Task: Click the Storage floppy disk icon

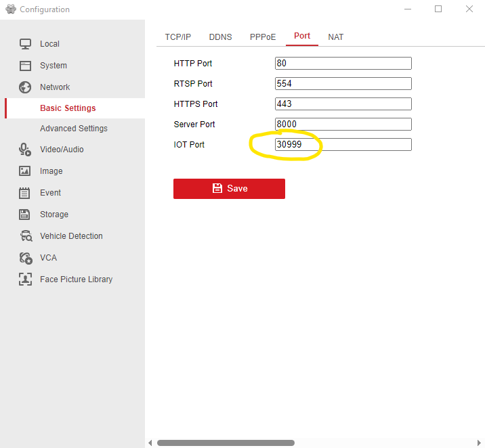Action: click(25, 215)
